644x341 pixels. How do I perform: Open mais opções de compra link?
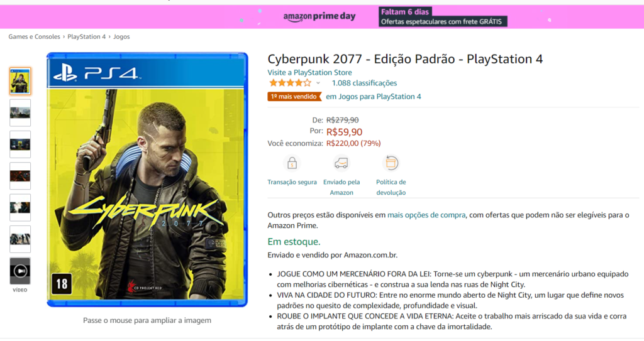(x=426, y=215)
